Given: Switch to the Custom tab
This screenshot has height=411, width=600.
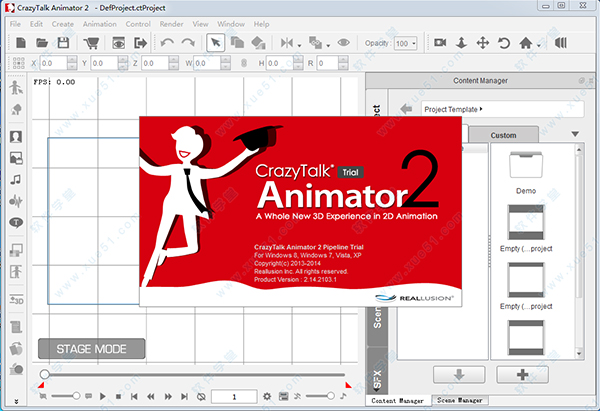Looking at the screenshot, I should pos(504,135).
